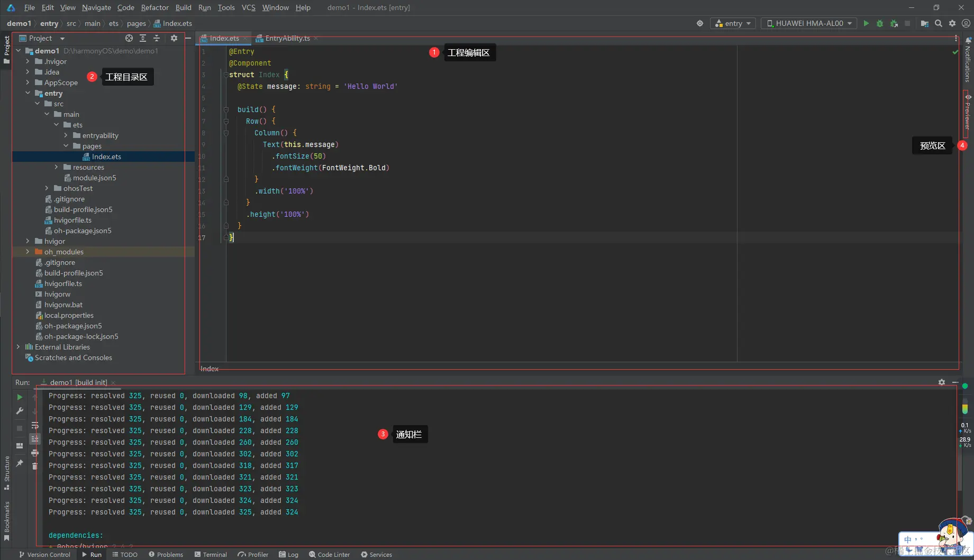Click the debug bug icon in toolbar

[880, 23]
